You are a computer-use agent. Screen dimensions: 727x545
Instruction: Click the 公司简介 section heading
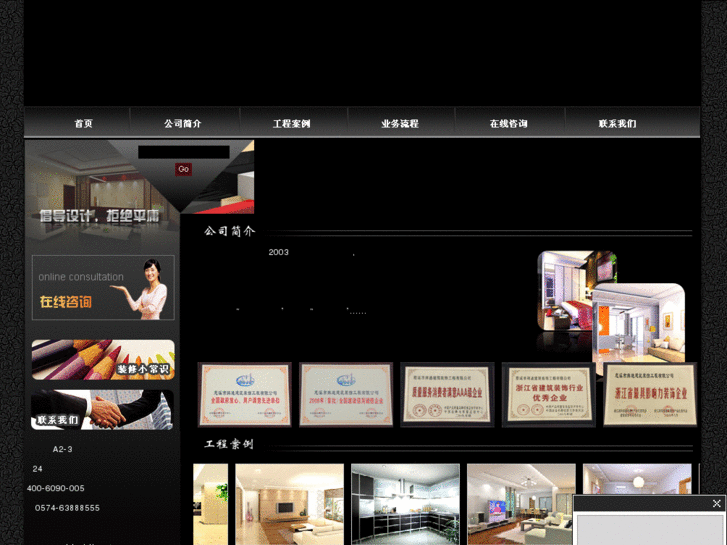point(230,231)
